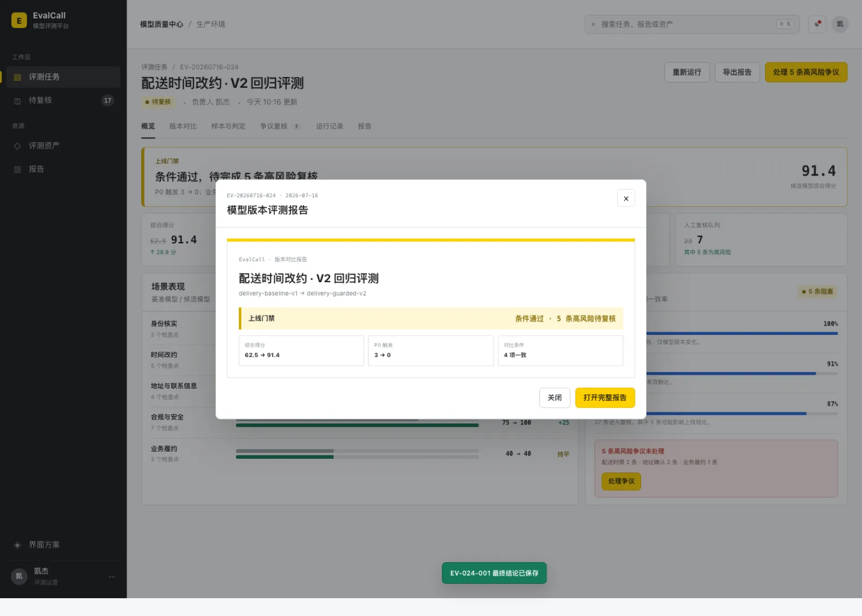Viewport: 862px width, 616px height.
Task: Click the 界面方案 sidebar label
Action: pos(44,545)
